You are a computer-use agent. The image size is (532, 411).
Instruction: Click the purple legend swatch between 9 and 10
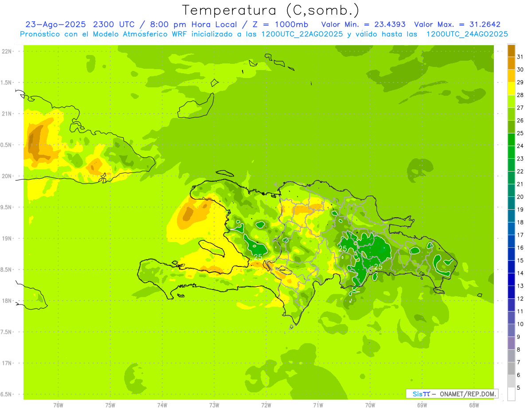coord(511,330)
